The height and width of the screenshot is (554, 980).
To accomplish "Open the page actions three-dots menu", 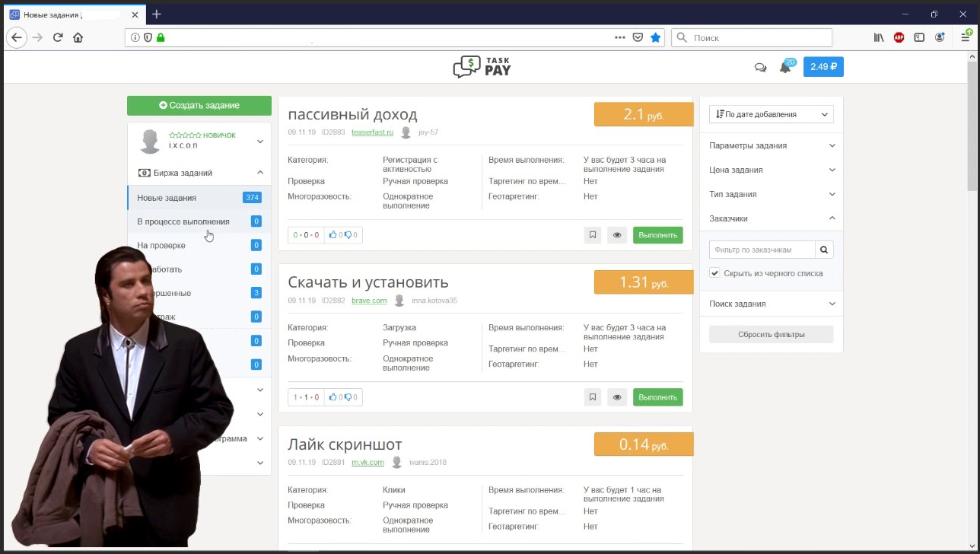I will tap(621, 37).
